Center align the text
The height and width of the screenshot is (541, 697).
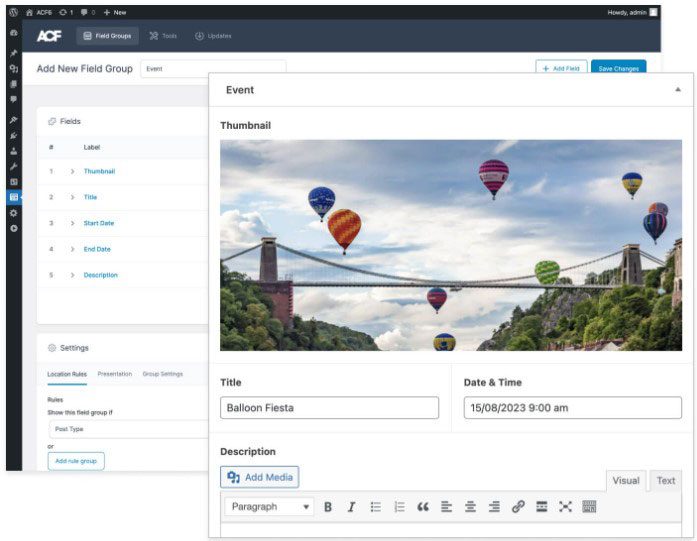click(470, 507)
